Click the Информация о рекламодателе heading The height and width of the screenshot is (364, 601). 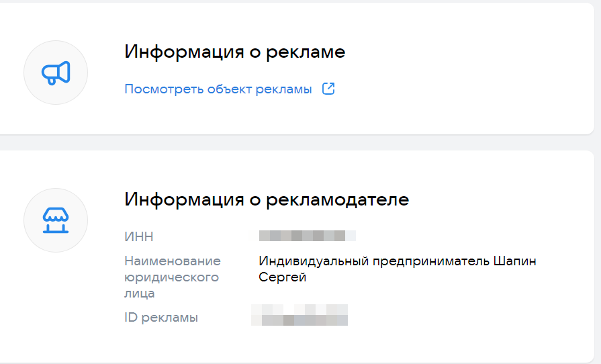pos(267,199)
